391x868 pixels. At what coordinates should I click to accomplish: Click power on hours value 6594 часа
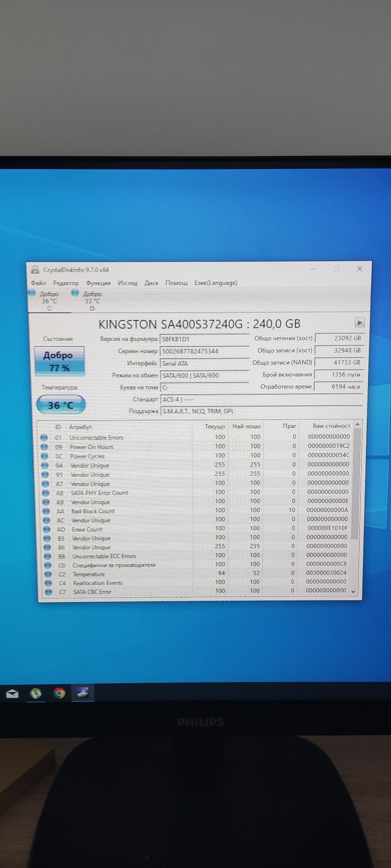339,387
